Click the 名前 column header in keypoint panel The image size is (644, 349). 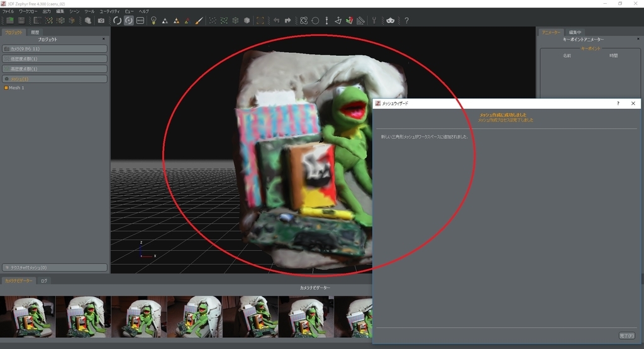[x=567, y=55]
